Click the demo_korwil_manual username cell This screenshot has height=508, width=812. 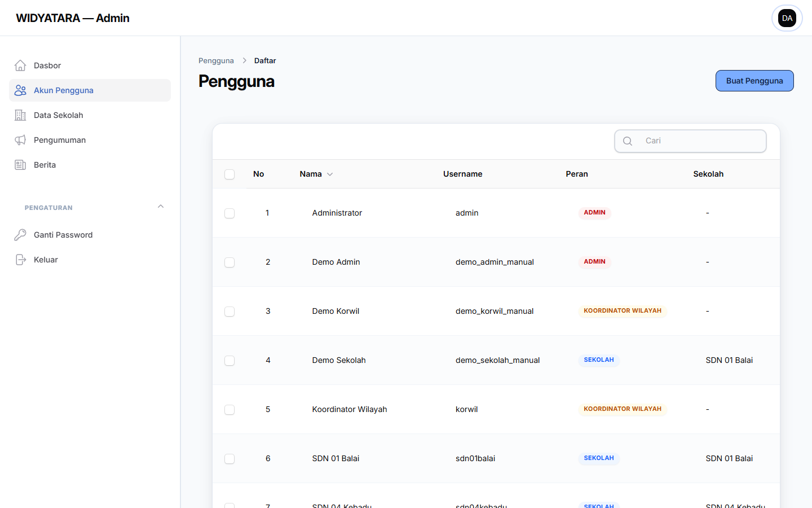tap(495, 311)
